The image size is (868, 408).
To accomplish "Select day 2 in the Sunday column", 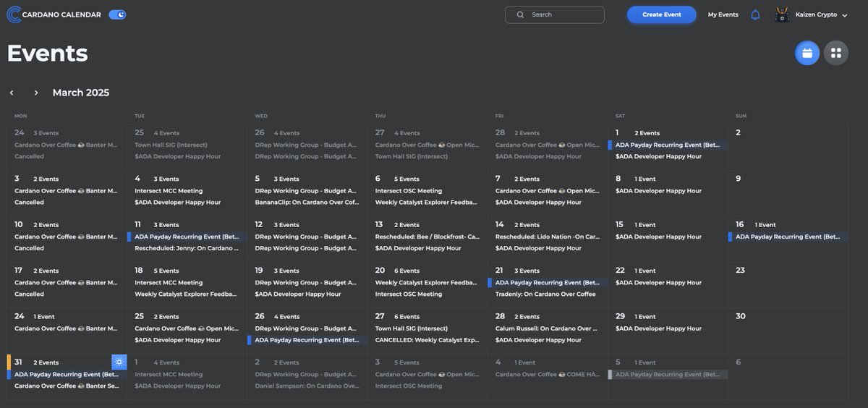I will tap(739, 133).
